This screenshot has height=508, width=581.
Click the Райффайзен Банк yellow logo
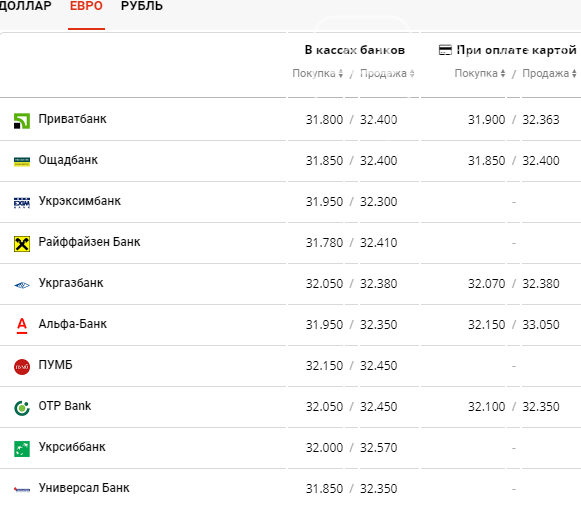(x=22, y=244)
